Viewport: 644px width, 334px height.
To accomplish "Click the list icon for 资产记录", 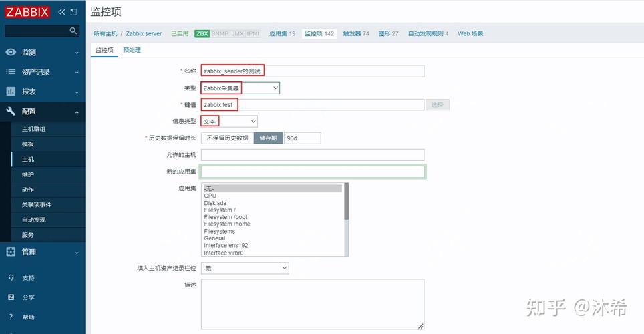I will point(11,72).
